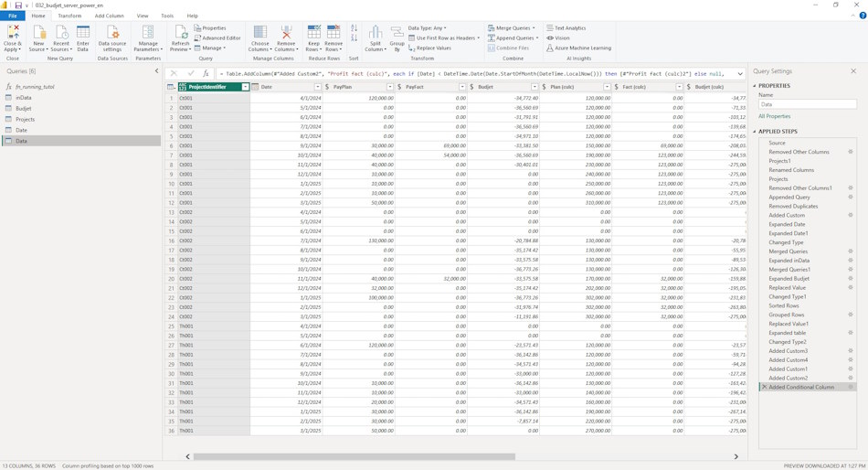The width and height of the screenshot is (868, 470).
Task: Switch to the View tab
Action: pos(143,16)
